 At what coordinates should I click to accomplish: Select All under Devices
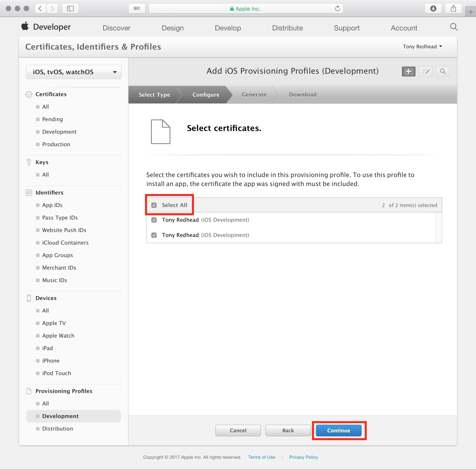(x=45, y=311)
